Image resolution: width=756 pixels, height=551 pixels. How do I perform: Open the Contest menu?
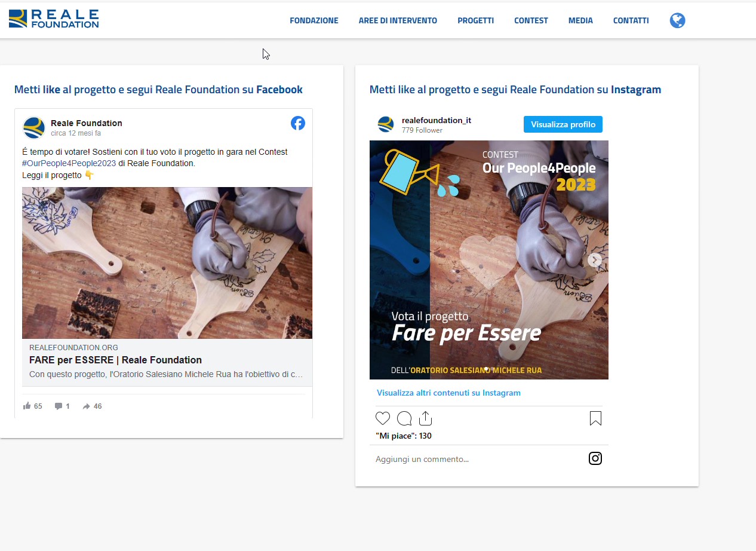[531, 20]
